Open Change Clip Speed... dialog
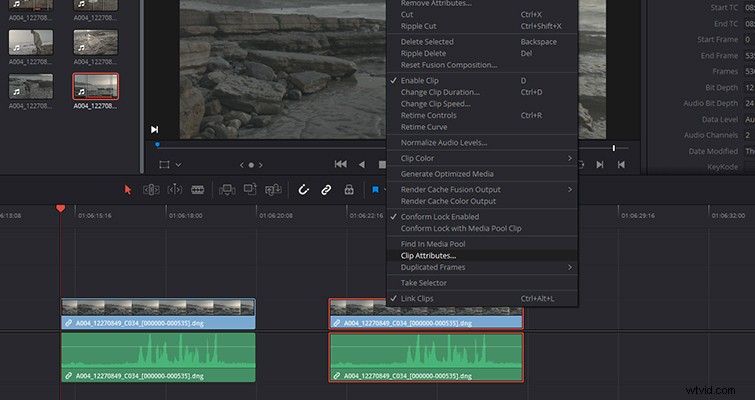 click(482, 104)
